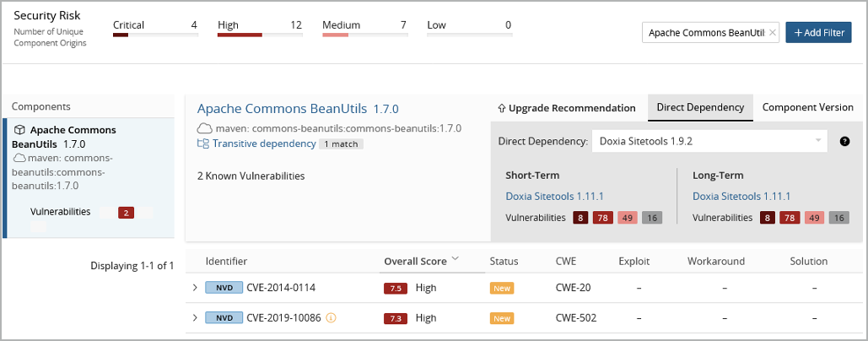
Task: Switch to Upgrade Recommendation tab
Action: (x=567, y=108)
